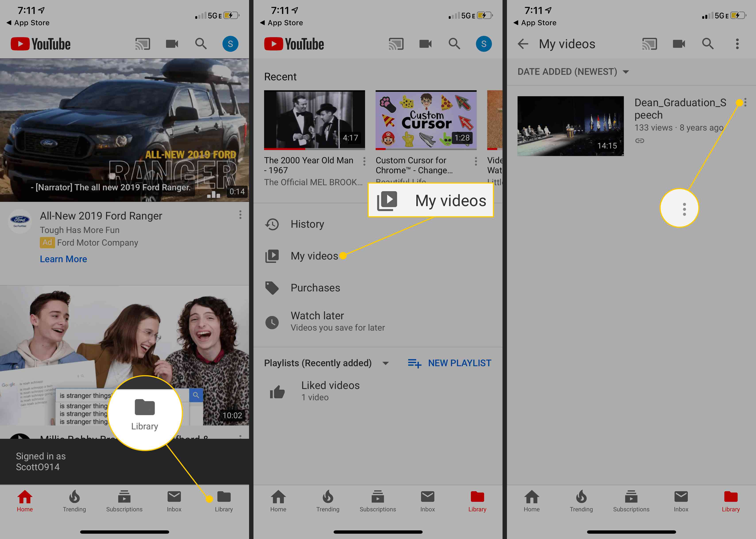Tap Subscriptions tab in left phone screen
Screen dimensions: 756x539
click(x=124, y=501)
